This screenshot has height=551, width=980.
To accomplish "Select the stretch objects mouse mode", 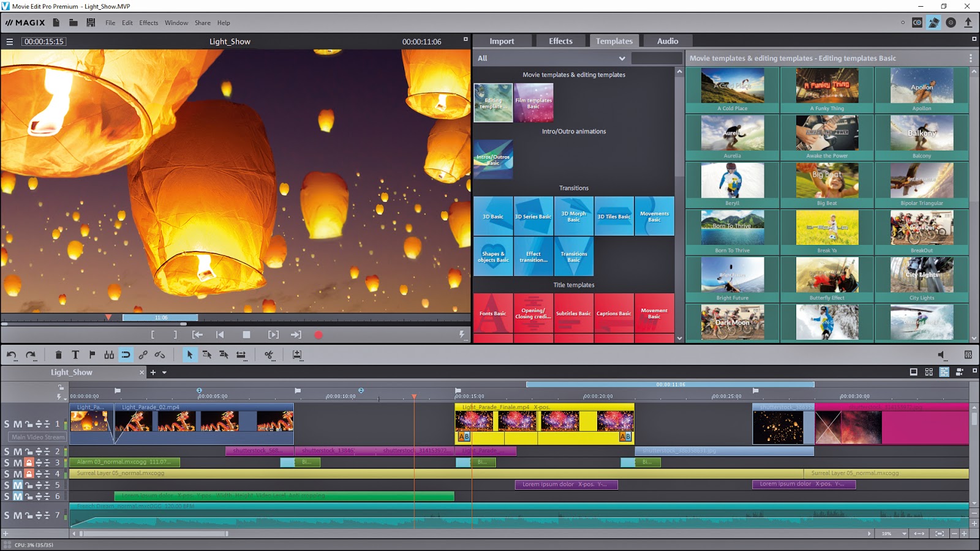I will (241, 354).
